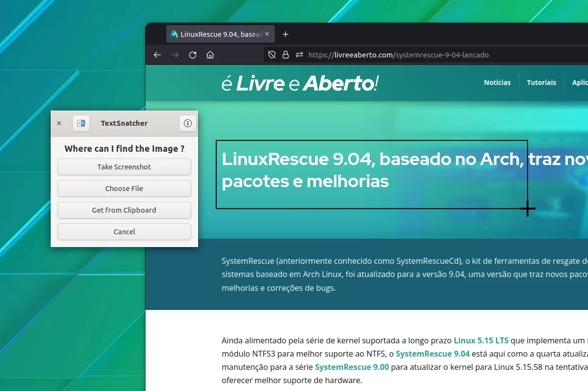Follow the SystemRescue 9.04 link

433,354
